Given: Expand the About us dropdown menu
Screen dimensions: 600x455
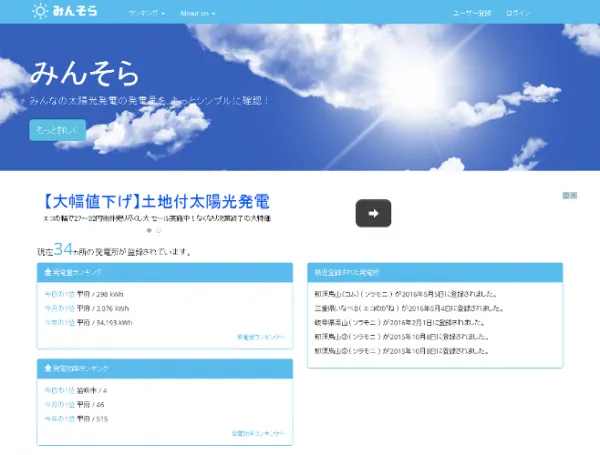Looking at the screenshot, I should (x=197, y=13).
